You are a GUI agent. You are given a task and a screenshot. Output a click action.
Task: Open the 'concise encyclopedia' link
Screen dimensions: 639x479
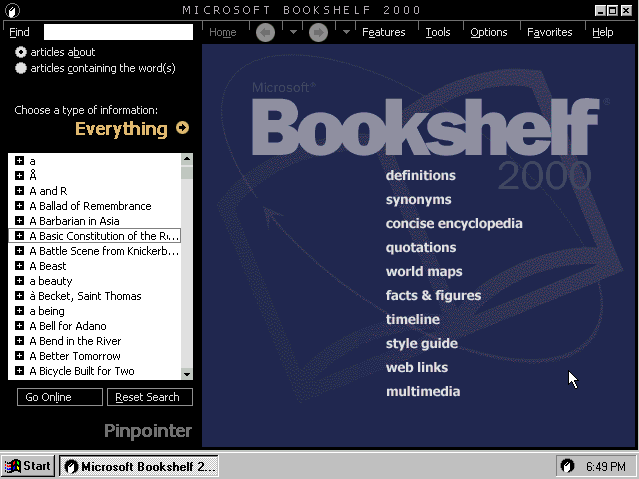[454, 223]
